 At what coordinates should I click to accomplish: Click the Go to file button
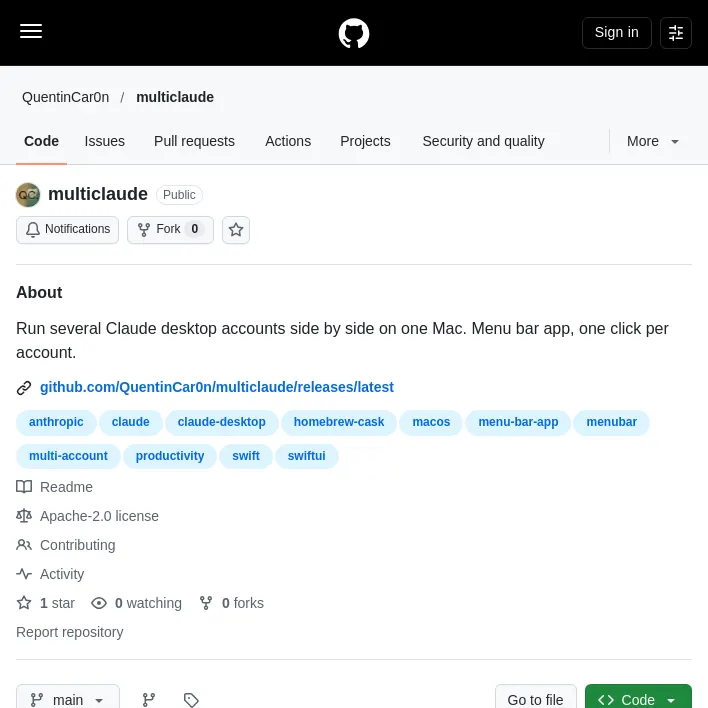coord(536,699)
